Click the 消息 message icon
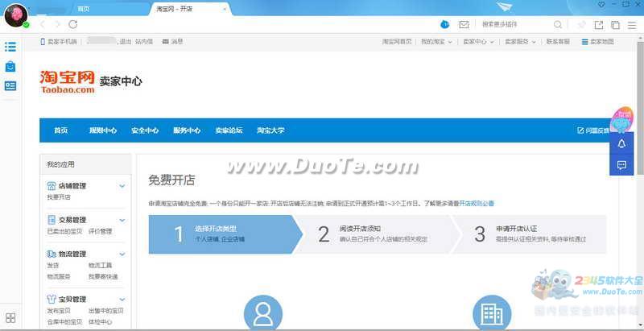The width and height of the screenshot is (644, 331). tap(166, 42)
